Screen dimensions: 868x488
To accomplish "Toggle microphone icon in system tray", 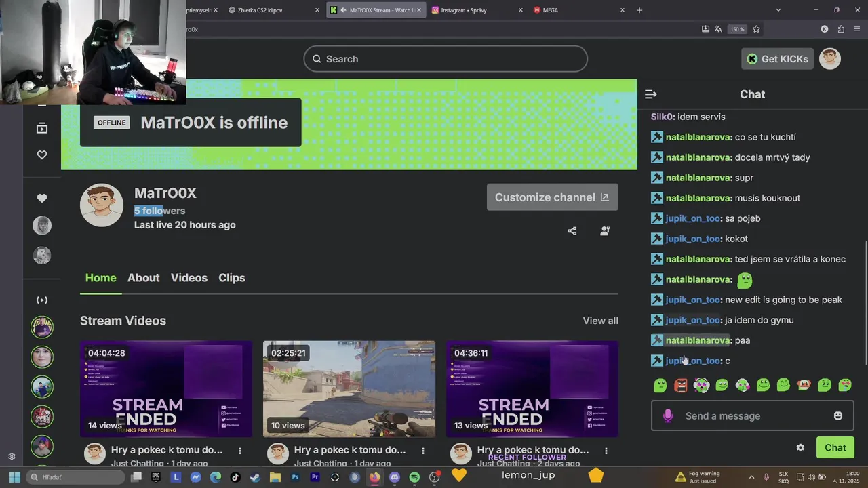I will pos(766,477).
